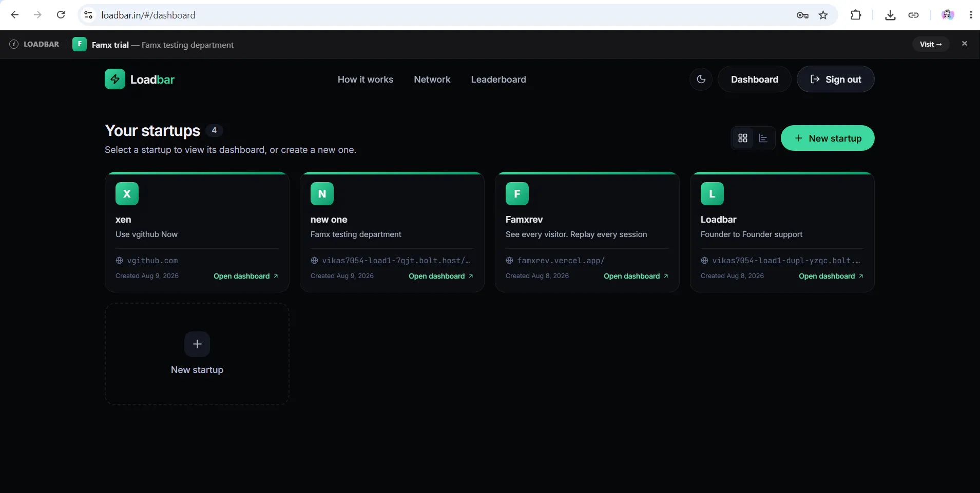This screenshot has width=980, height=493.
Task: Click the Famxrev card title
Action: (524, 220)
